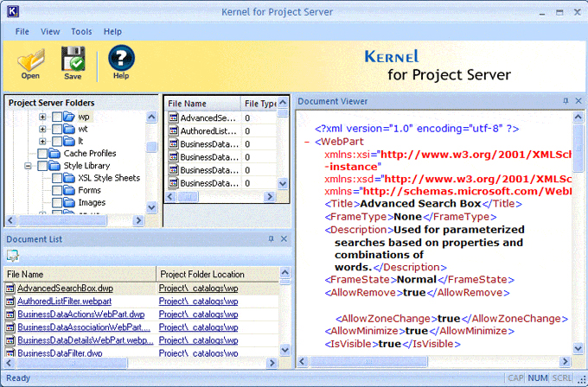
Task: Click the lt folder icon in tree
Action: pyautogui.click(x=69, y=142)
